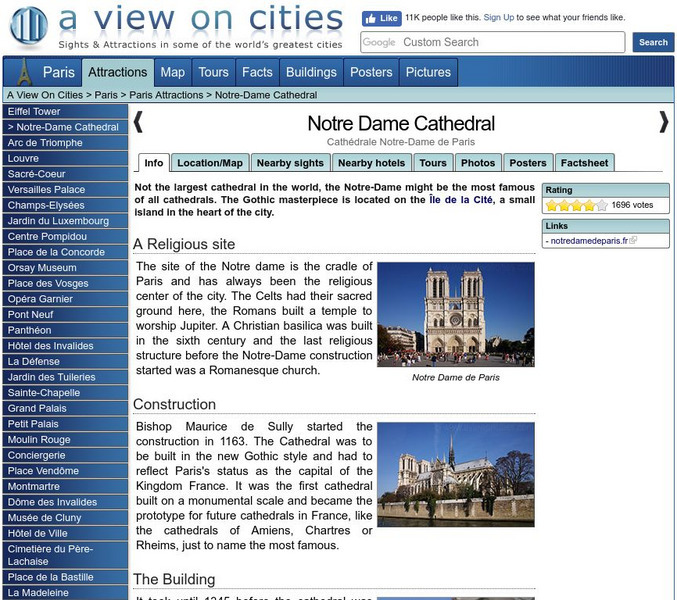This screenshot has width=677, height=600.
Task: Open the Nearby sights tab
Action: (290, 163)
